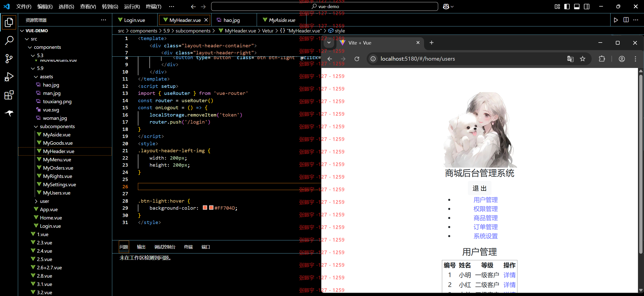The height and width of the screenshot is (296, 644).
Task: Click the Customize Layout icon
Action: [x=557, y=7]
